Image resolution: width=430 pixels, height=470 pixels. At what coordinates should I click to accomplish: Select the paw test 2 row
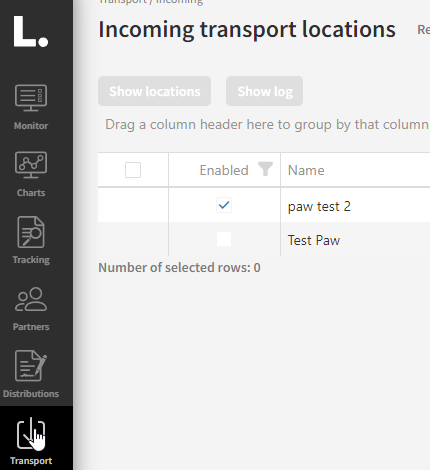coord(264,205)
